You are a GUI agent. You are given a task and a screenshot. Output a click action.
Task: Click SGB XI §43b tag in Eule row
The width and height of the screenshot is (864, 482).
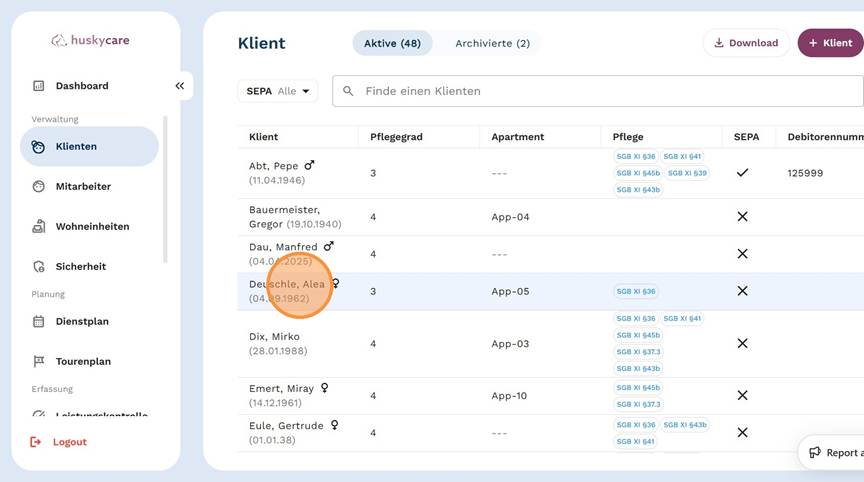(x=685, y=425)
